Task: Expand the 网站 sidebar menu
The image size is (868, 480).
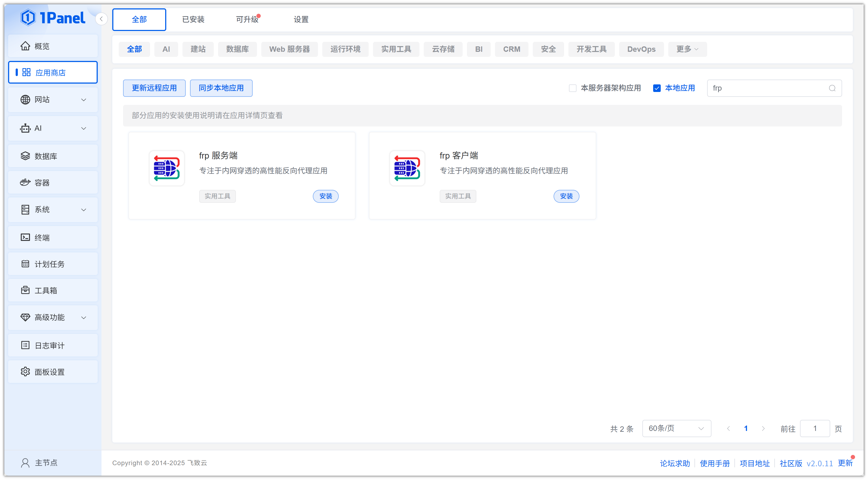Action: pyautogui.click(x=53, y=100)
